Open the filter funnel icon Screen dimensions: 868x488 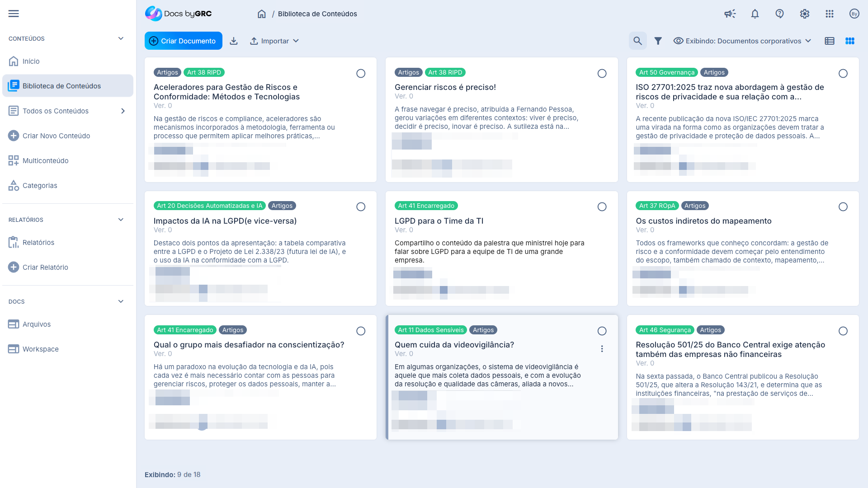tap(658, 41)
